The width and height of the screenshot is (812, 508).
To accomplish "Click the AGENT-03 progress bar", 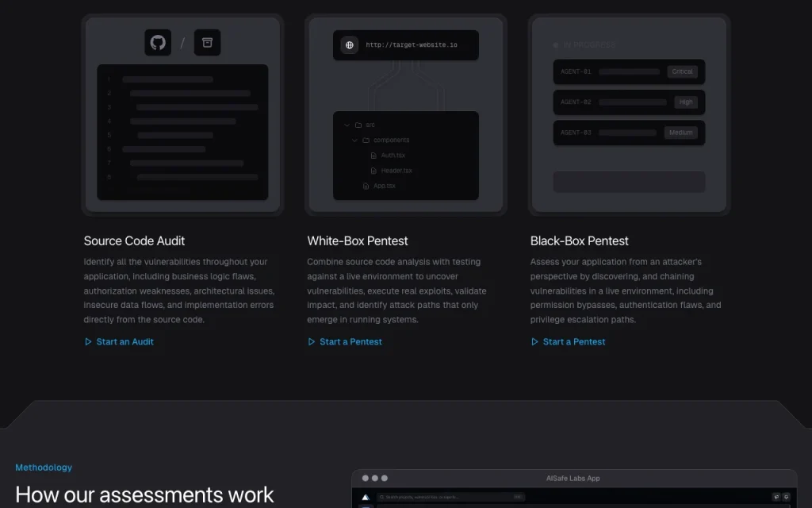I will tap(628, 133).
